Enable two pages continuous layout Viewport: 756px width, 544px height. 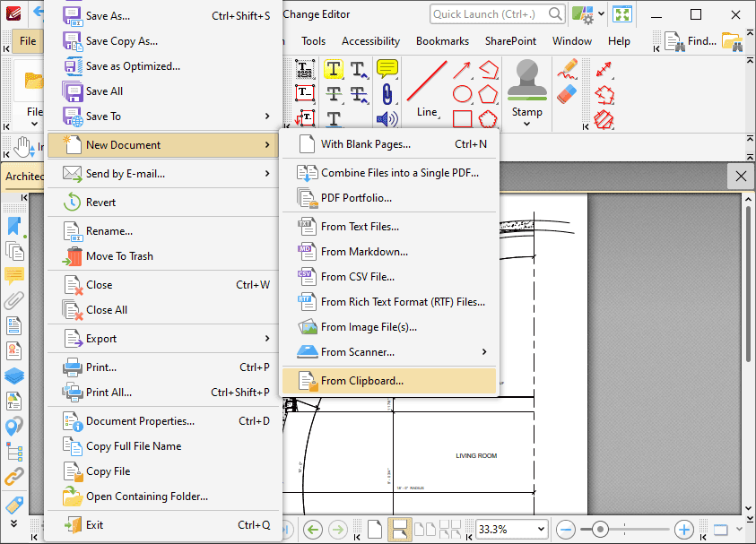450,530
